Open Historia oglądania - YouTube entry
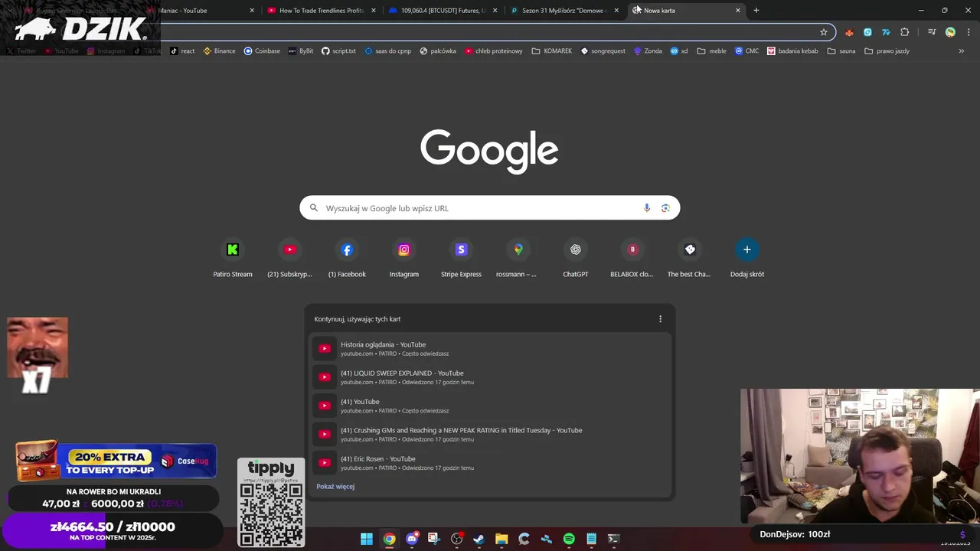This screenshot has width=980, height=551. (x=490, y=349)
